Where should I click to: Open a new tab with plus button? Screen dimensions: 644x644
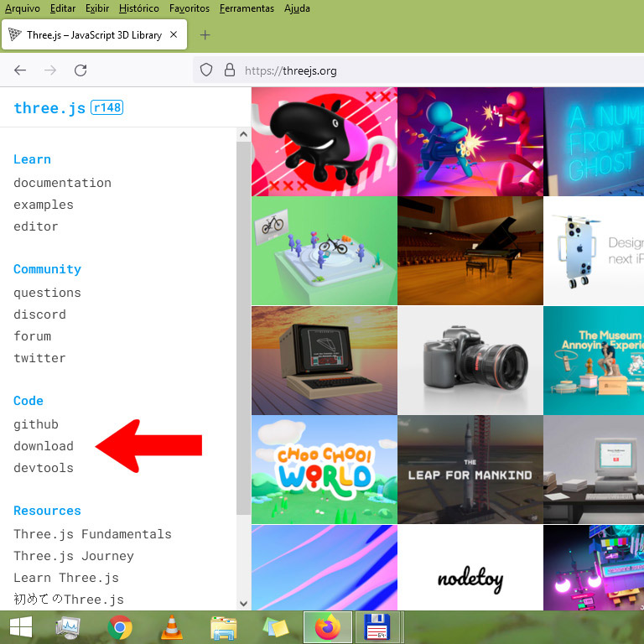coord(205,35)
